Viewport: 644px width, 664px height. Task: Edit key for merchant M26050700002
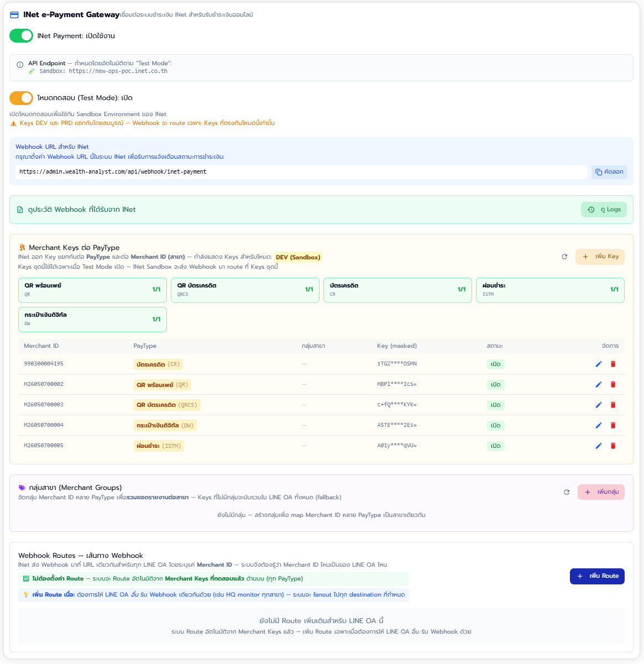(x=599, y=384)
